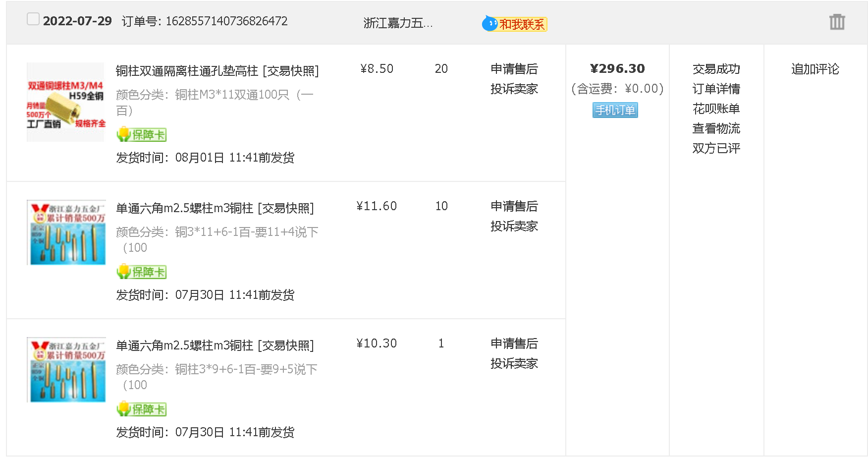Open second item's product thumbnail
The width and height of the screenshot is (868, 458).
pos(66,232)
